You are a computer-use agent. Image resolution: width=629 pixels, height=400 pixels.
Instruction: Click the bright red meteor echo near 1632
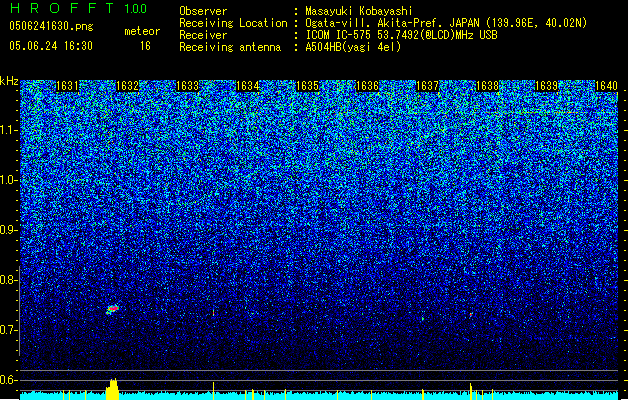point(113,309)
